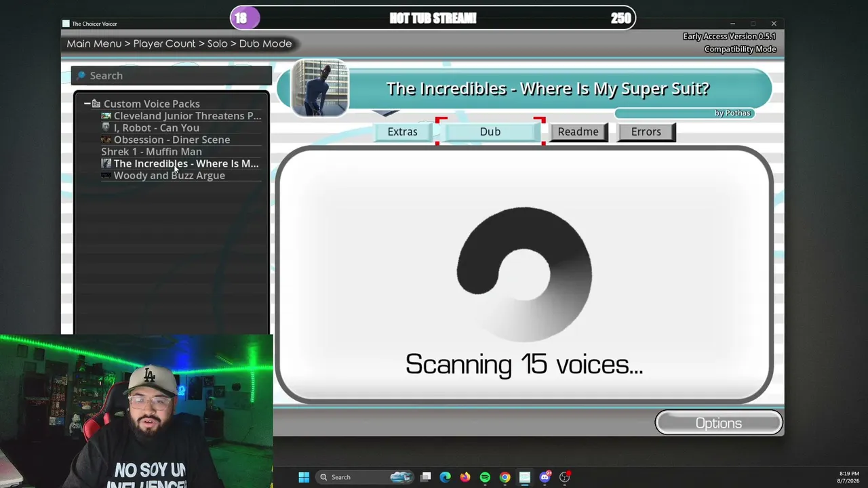Open Firefox from the taskbar
The image size is (868, 488).
pyautogui.click(x=465, y=477)
